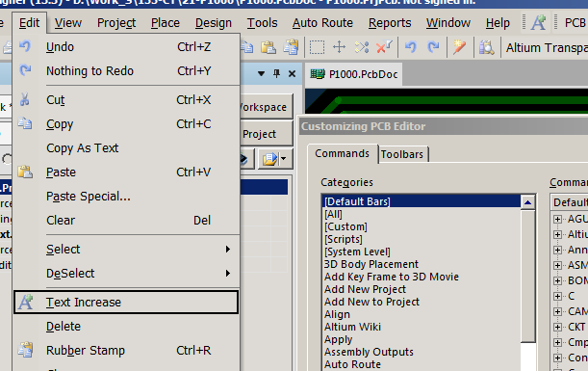This screenshot has width=588, height=371.
Task: Click the Browse Components binoculars icon
Action: pos(486,47)
